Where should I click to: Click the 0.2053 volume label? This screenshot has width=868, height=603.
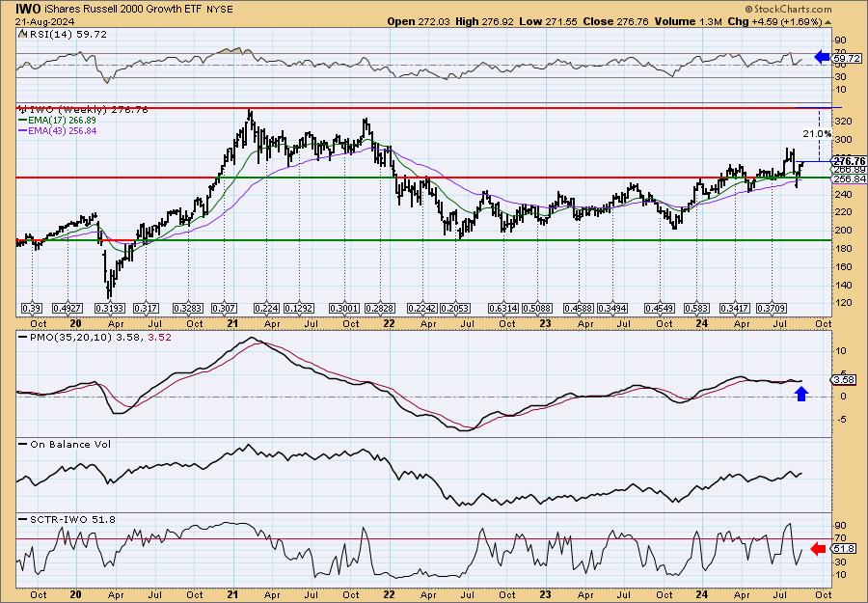(455, 308)
